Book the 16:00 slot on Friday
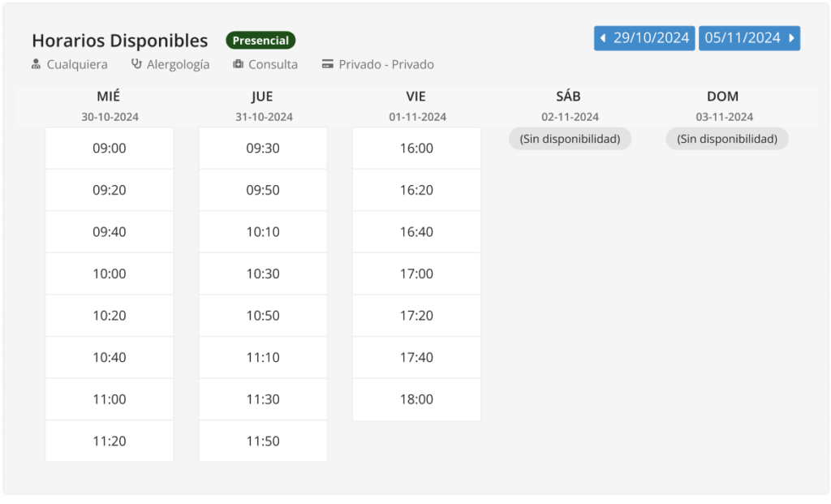 click(416, 149)
